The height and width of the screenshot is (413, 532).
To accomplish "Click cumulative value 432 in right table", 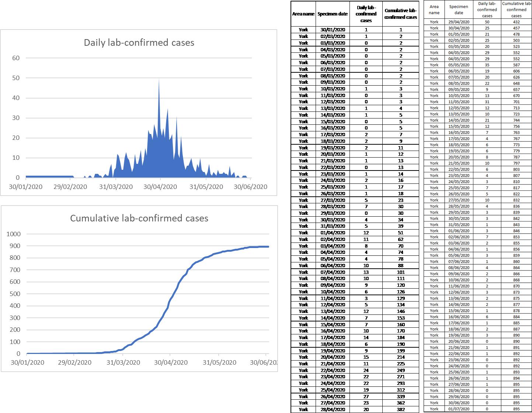I will (x=516, y=22).
